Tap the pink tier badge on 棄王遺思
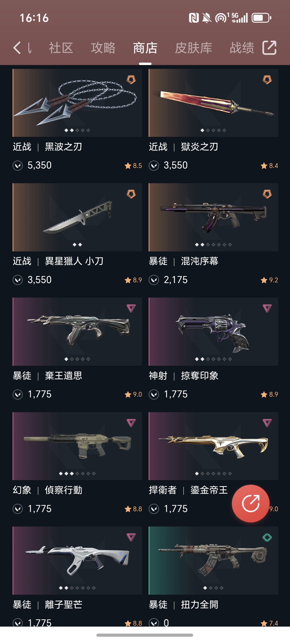 point(131,308)
